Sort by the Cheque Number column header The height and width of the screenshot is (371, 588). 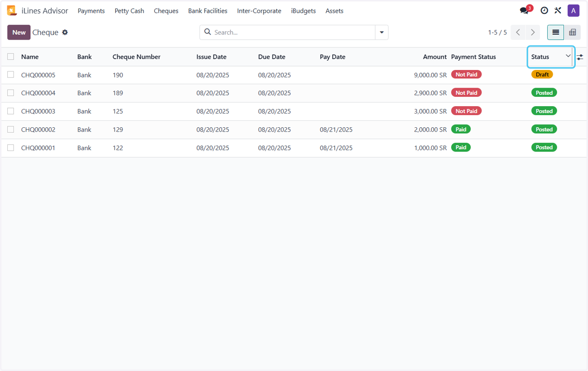tap(137, 57)
